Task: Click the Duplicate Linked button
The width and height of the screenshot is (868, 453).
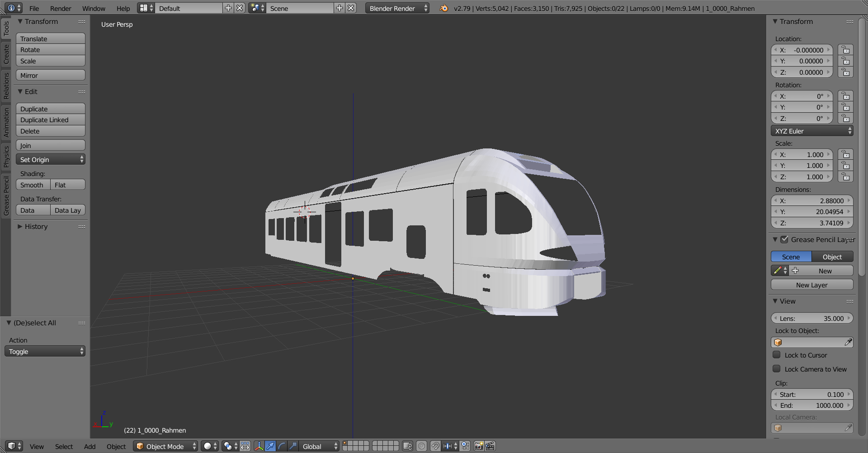Action: tap(51, 119)
